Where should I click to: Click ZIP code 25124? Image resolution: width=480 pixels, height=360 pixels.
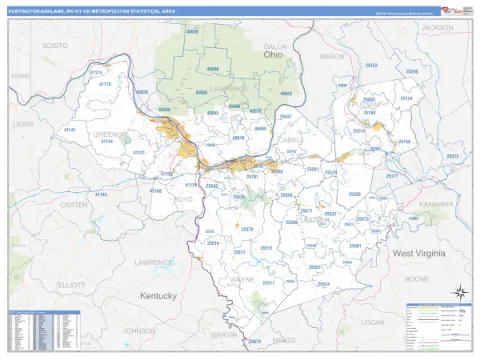click(x=406, y=98)
